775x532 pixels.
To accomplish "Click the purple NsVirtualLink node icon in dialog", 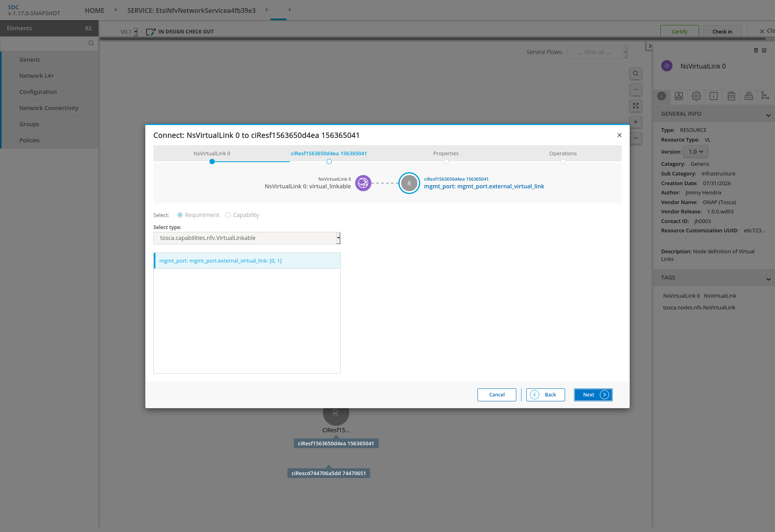I will 363,183.
